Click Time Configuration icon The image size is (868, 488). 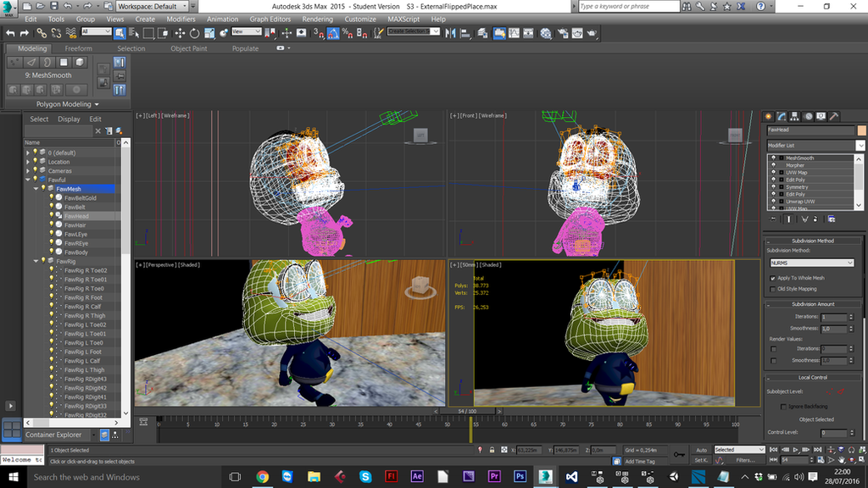pyautogui.click(x=821, y=460)
